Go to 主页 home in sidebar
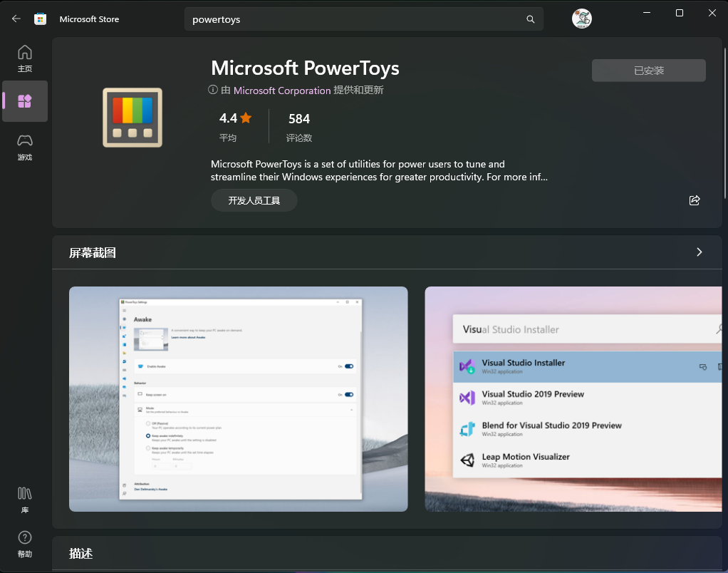 (25, 58)
